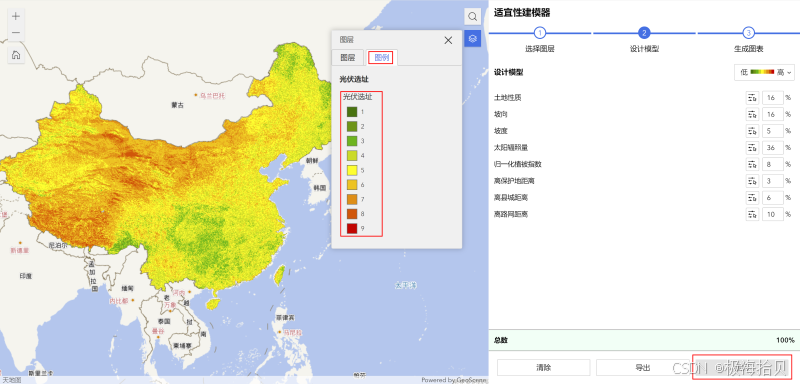
Task: Click the 曼谷 city label on map
Action: coord(158,331)
